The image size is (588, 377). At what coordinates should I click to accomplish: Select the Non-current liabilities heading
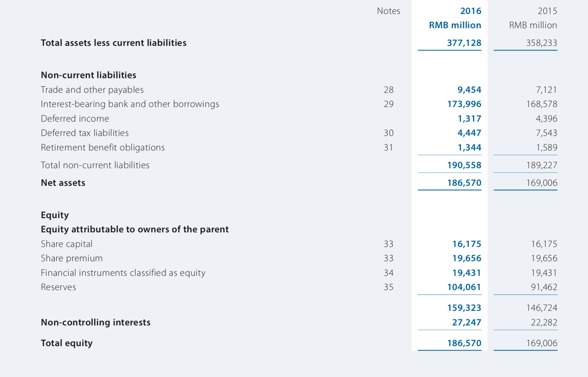(88, 75)
